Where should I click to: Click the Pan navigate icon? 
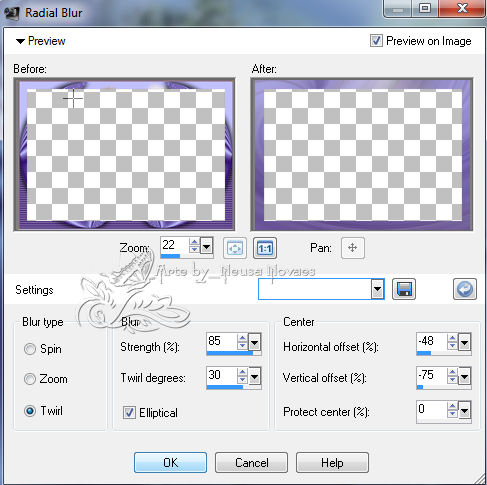353,248
